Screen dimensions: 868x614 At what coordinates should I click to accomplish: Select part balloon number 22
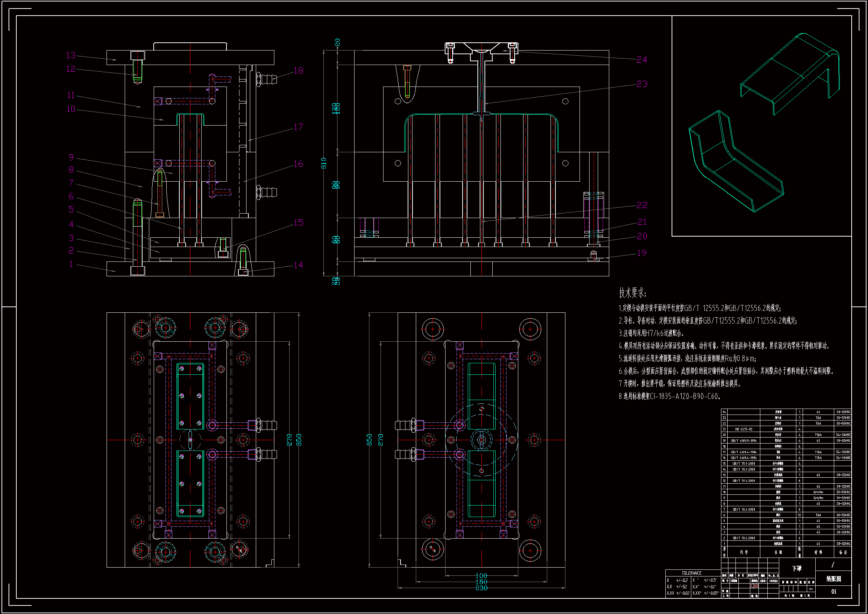point(642,205)
